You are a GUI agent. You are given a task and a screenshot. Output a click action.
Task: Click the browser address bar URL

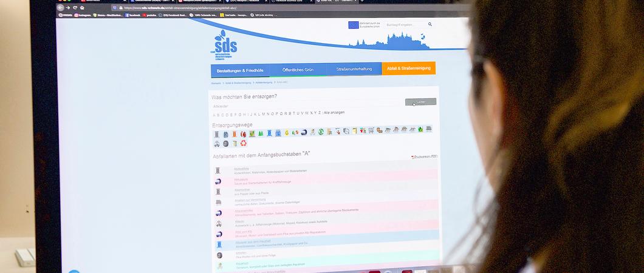pos(180,8)
